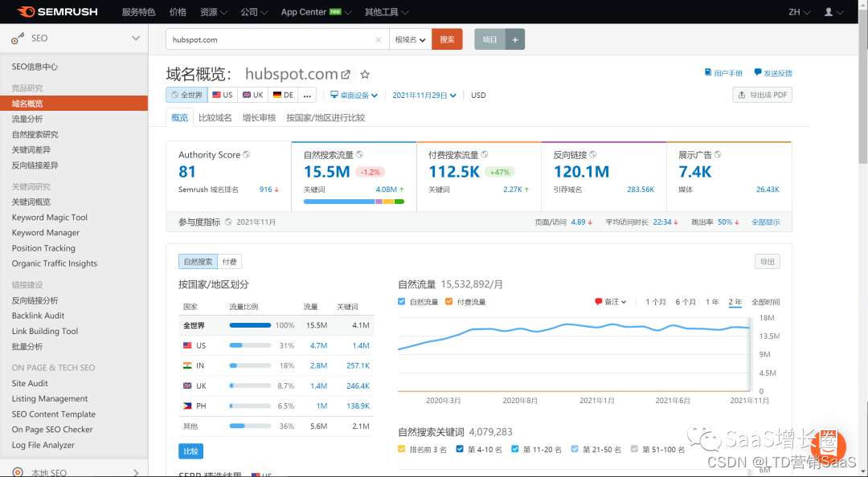
Task: Expand 资源 menu in top bar
Action: coord(214,11)
